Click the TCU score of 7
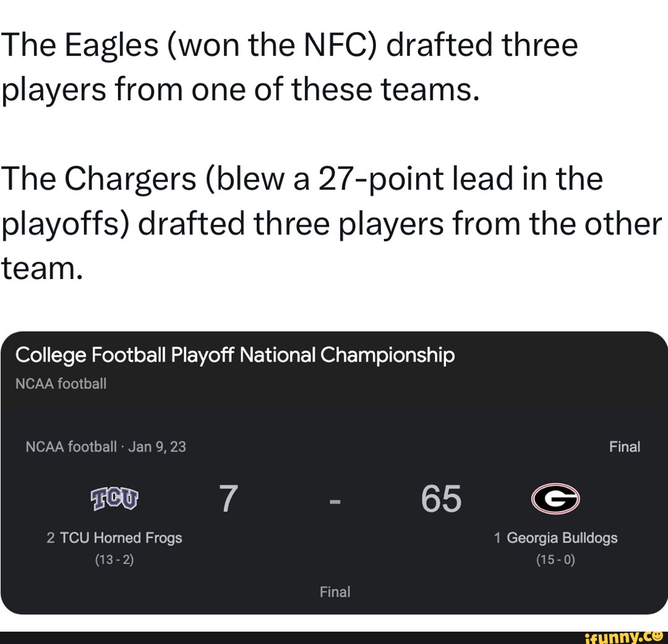Screen dimensions: 668x644 point(227,498)
